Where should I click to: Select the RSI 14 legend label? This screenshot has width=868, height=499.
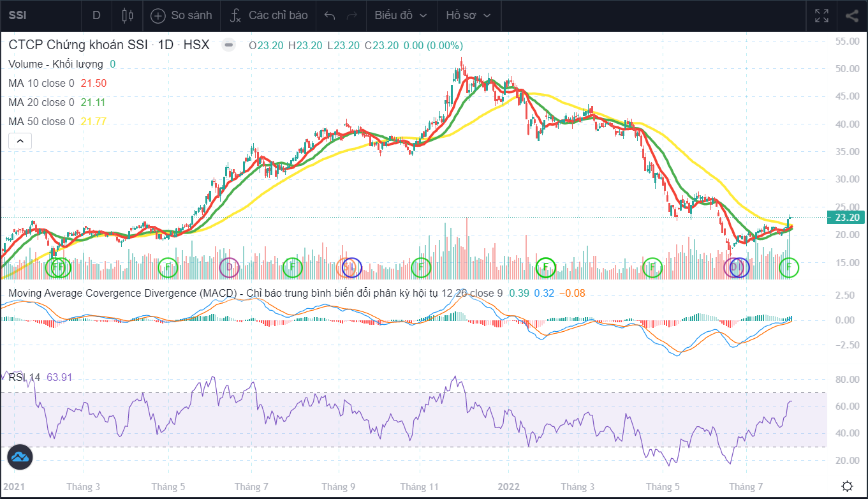(24, 378)
